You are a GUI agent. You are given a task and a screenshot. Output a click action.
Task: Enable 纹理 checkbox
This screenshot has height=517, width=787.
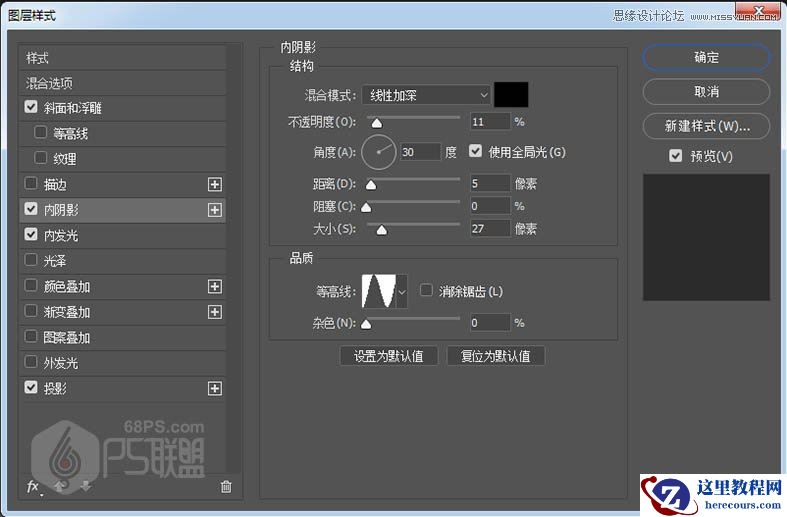tap(41, 158)
